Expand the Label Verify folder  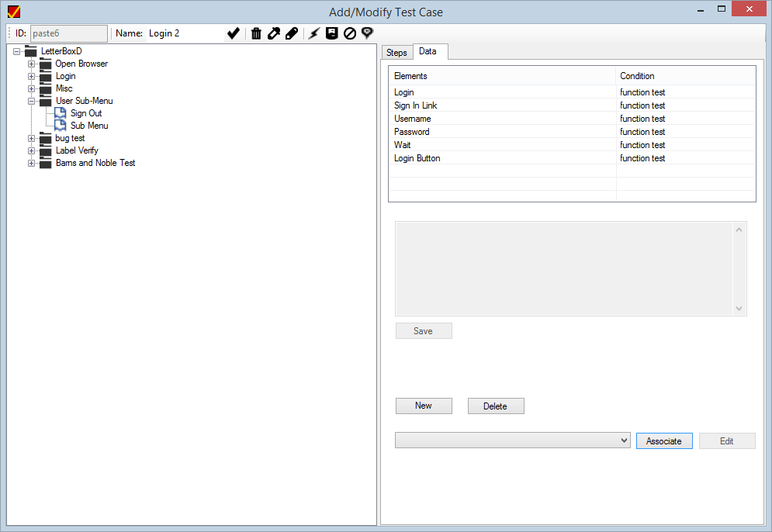pos(31,150)
